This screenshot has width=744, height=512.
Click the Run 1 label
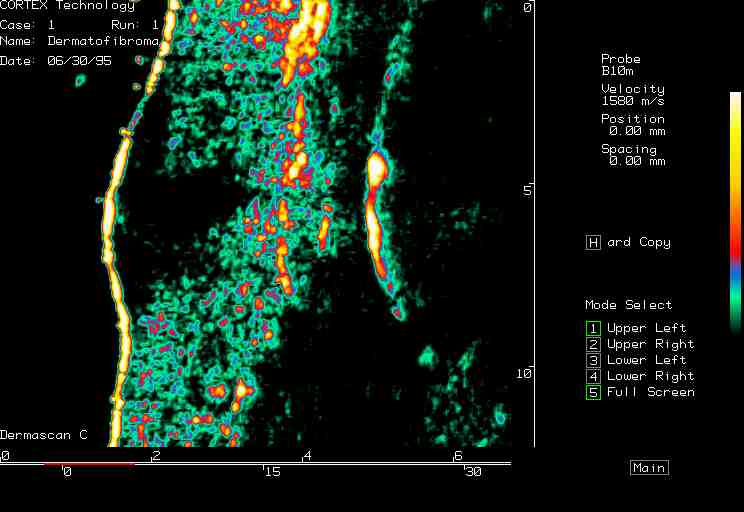[135, 25]
